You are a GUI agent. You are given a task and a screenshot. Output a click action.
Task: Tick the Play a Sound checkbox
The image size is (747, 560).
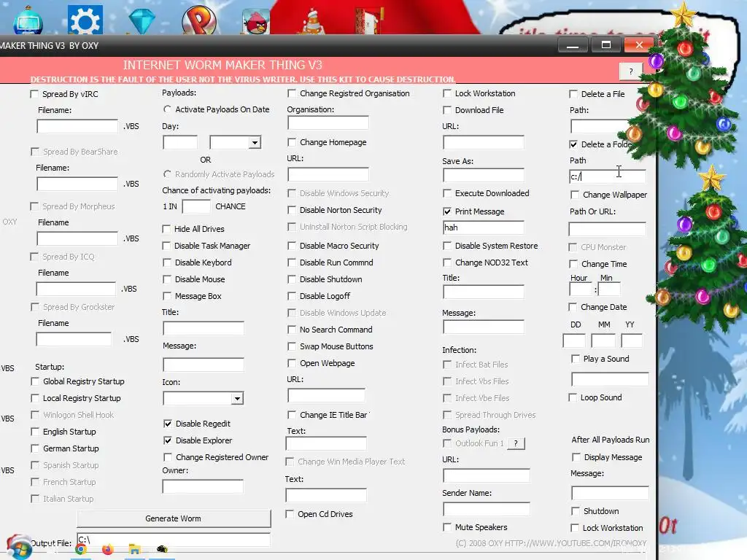pyautogui.click(x=576, y=359)
